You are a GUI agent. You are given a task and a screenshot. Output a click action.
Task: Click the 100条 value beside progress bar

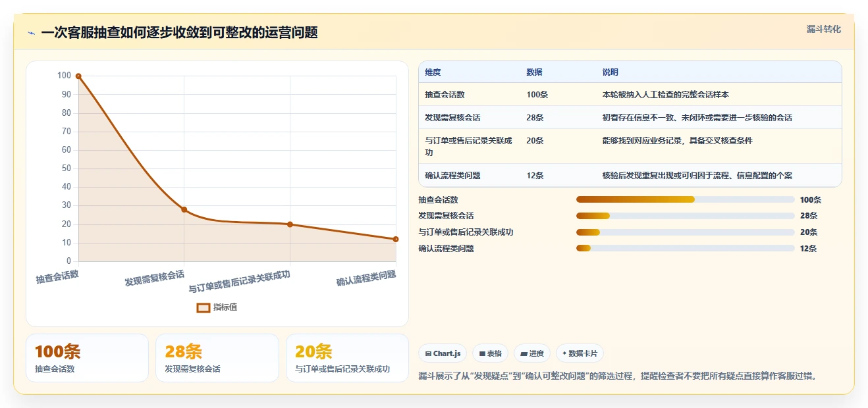(x=811, y=200)
